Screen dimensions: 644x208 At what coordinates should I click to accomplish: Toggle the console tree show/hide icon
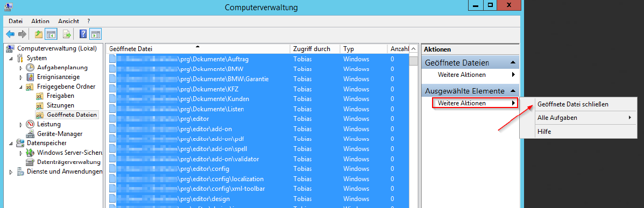(x=51, y=34)
